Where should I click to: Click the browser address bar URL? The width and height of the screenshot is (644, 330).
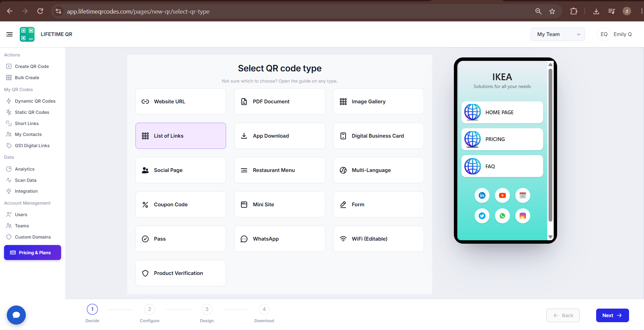[x=138, y=11]
